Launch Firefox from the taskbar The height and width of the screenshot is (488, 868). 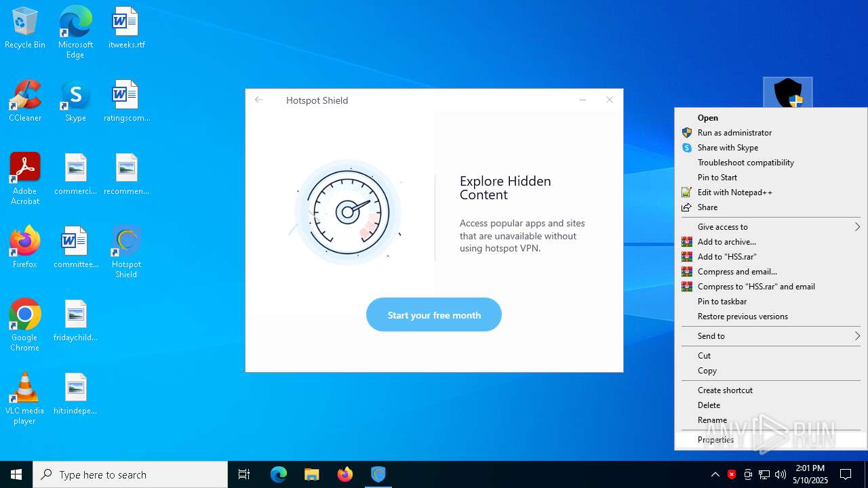point(345,474)
